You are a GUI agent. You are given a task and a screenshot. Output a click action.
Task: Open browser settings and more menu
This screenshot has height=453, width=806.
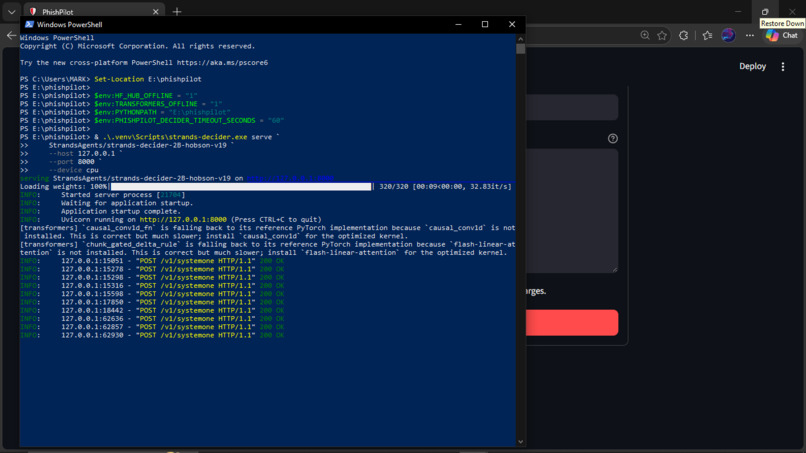750,35
